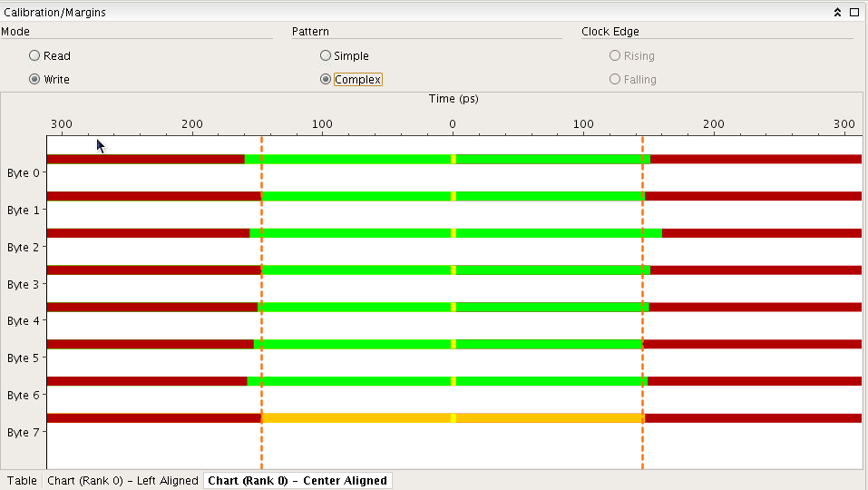The width and height of the screenshot is (868, 490).
Task: Click the Byte 5 row label
Action: (24, 358)
